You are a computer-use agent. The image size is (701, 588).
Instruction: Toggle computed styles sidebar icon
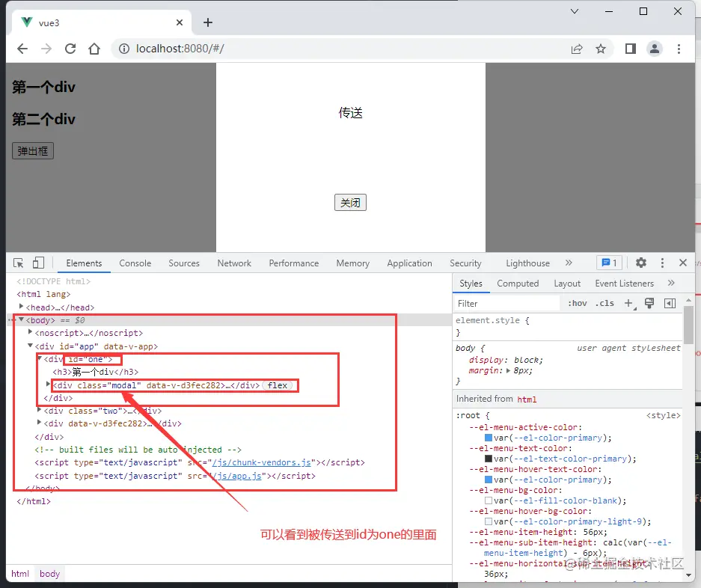pyautogui.click(x=670, y=303)
